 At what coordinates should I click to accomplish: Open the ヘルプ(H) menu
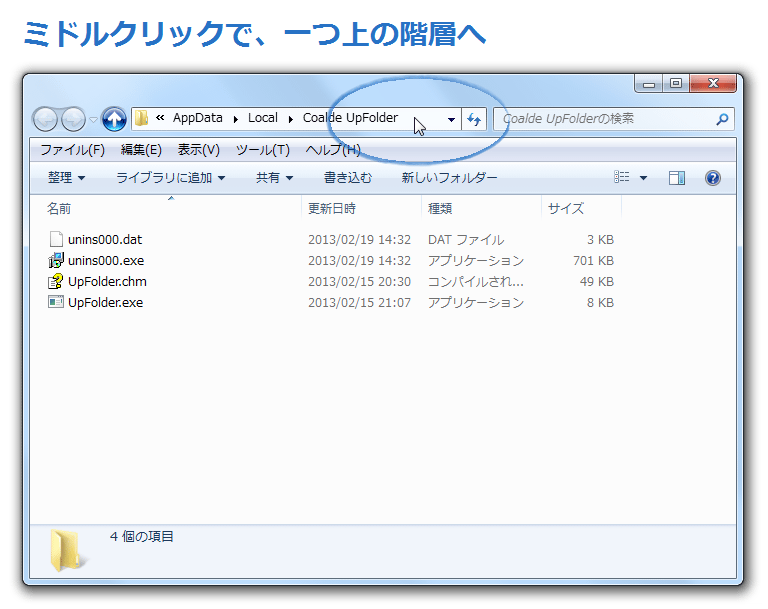[333, 150]
